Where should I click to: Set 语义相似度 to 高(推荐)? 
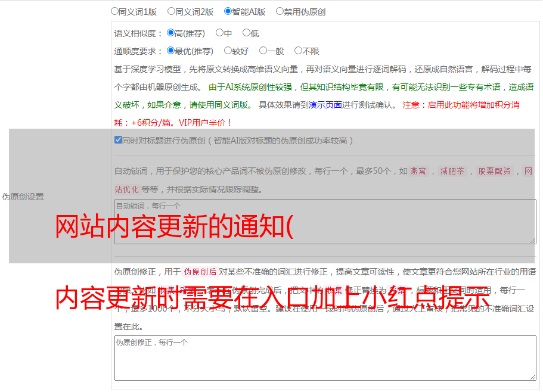click(x=170, y=33)
